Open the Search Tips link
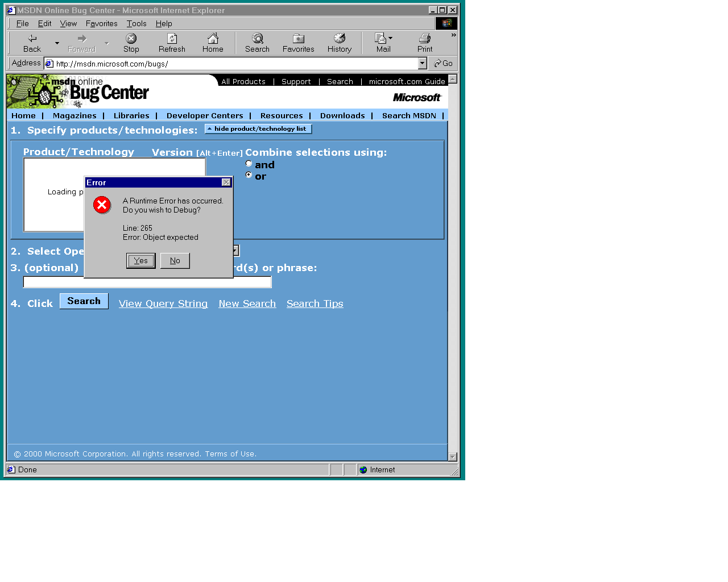Viewport: 728px width, 582px height. tap(315, 304)
